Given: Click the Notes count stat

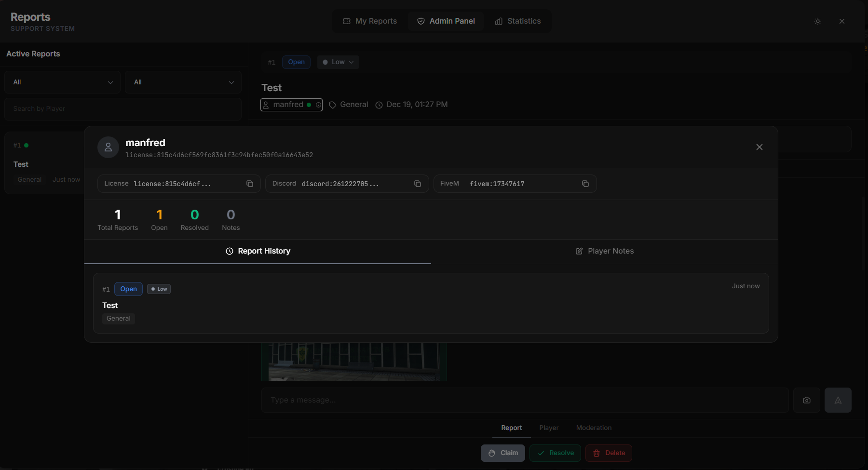Looking at the screenshot, I should coord(231,220).
